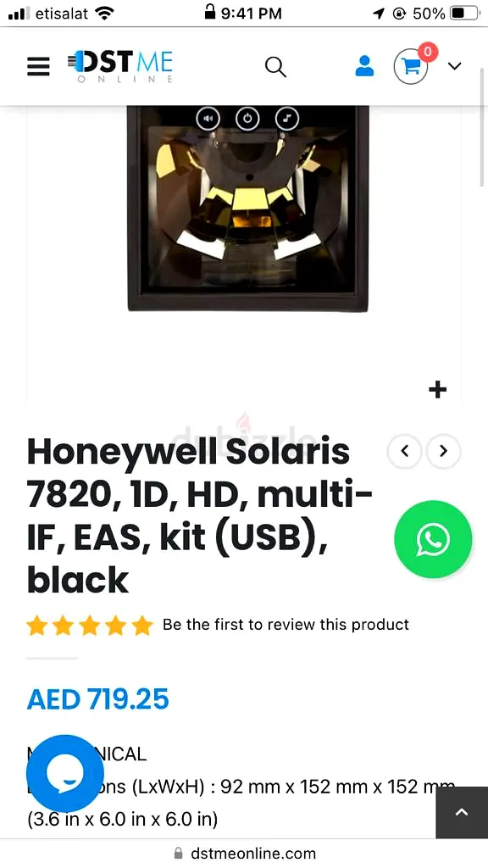Expand the header dropdown chevron
Image resolution: width=488 pixels, height=868 pixels.
[454, 66]
